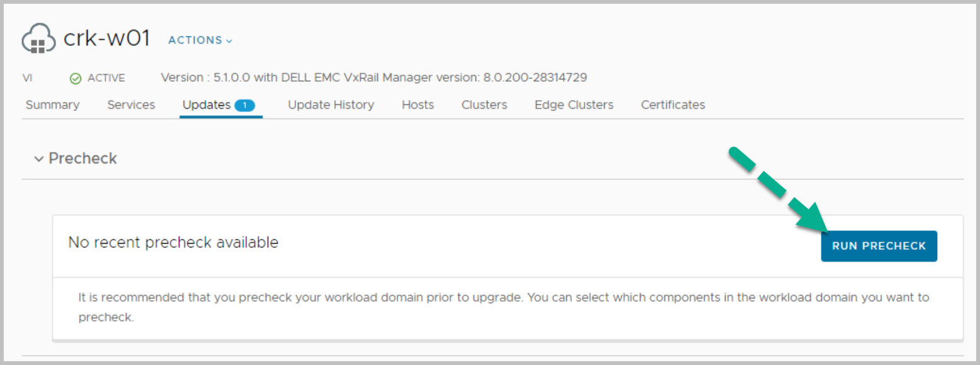Switch to the Certificates tab

[673, 105]
